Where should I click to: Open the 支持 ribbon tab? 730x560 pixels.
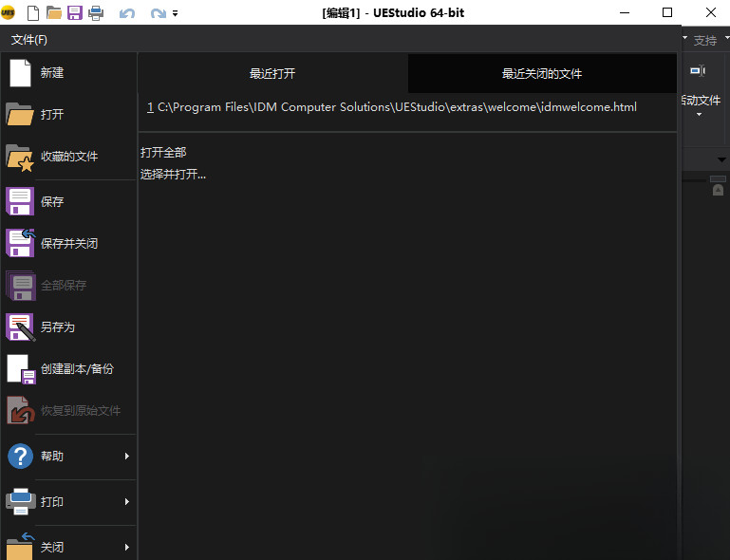705,41
